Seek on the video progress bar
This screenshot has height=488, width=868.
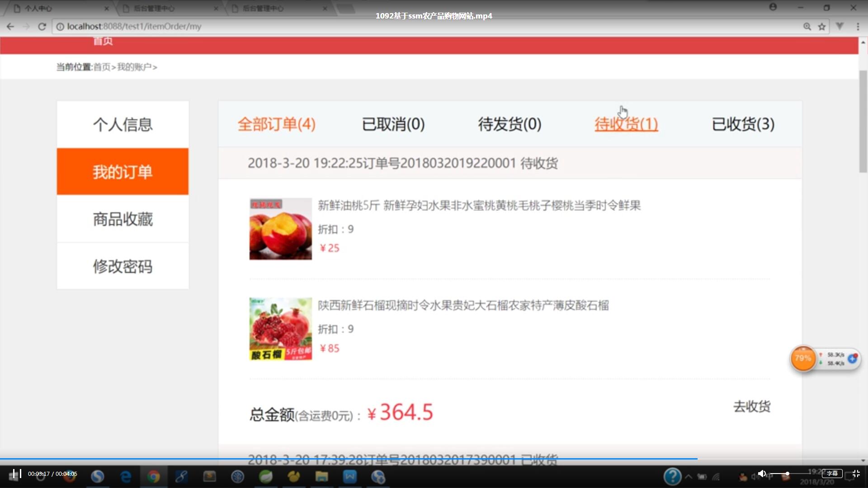(434, 459)
